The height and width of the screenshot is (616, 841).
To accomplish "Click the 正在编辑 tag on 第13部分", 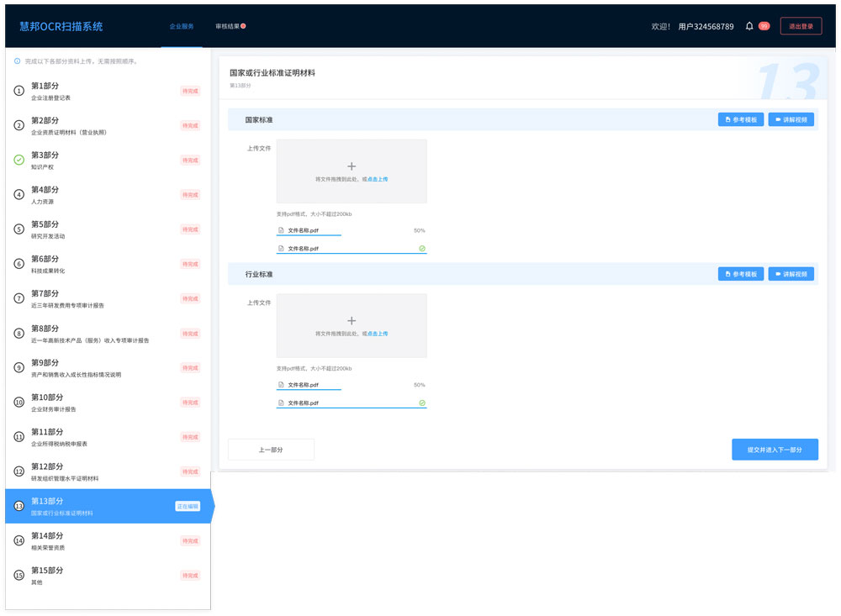I will click(x=188, y=506).
